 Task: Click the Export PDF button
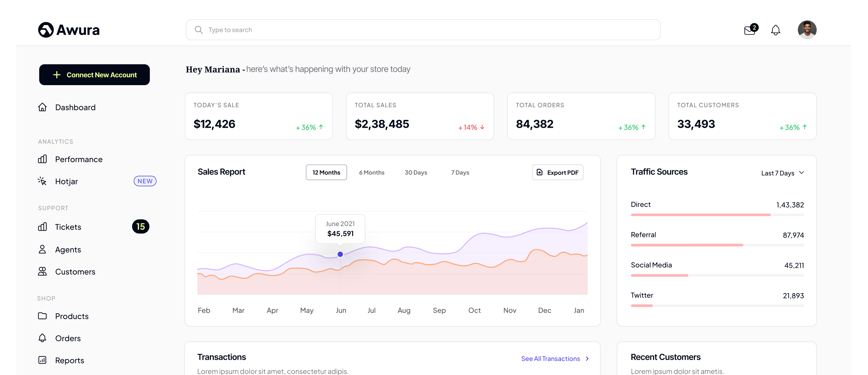coord(558,173)
